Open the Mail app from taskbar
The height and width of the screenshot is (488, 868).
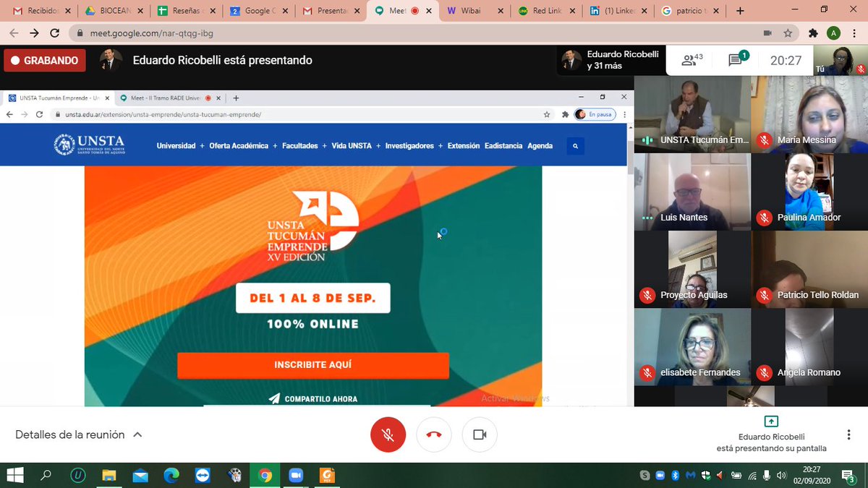[140, 475]
